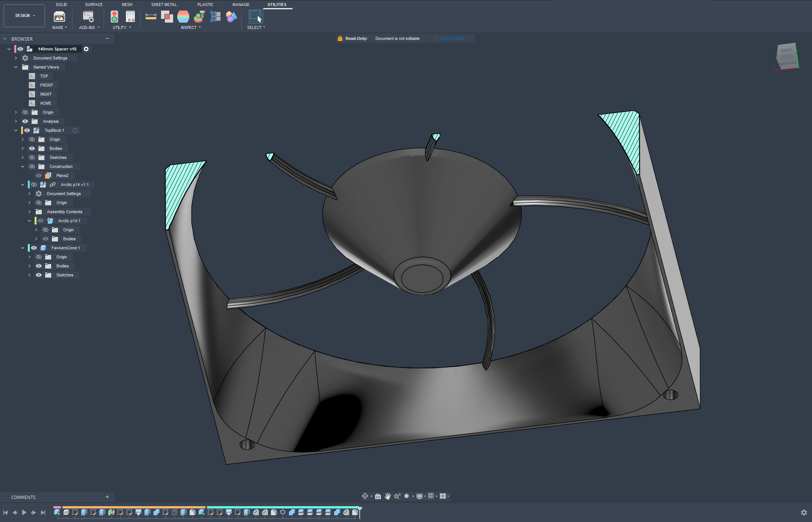Switch to the SHEET METAL tab
Image resolution: width=812 pixels, height=522 pixels.
[164, 5]
